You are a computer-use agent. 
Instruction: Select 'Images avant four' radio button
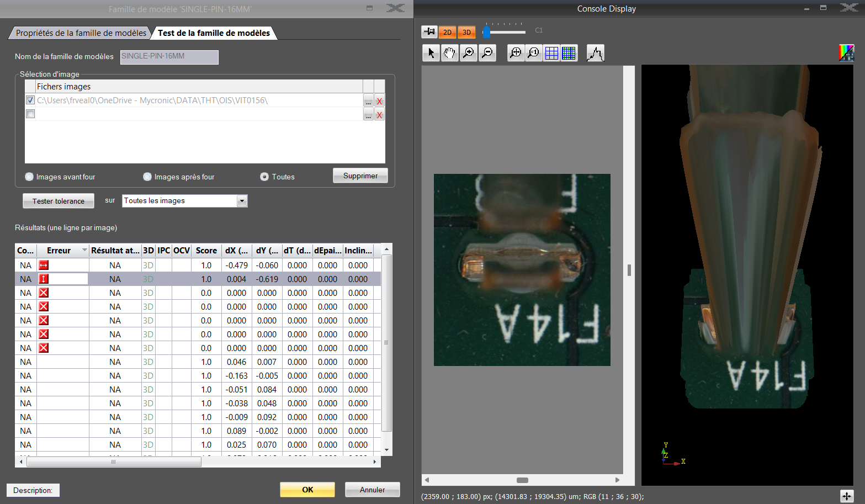tap(29, 177)
